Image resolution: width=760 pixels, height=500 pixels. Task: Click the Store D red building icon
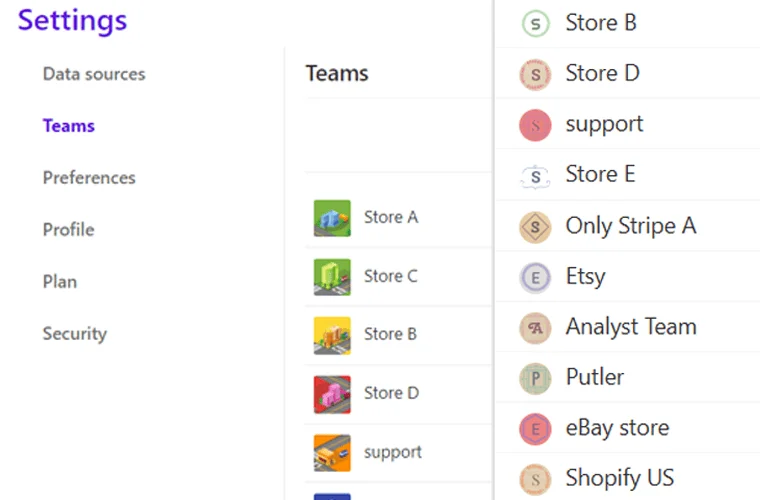click(x=332, y=394)
